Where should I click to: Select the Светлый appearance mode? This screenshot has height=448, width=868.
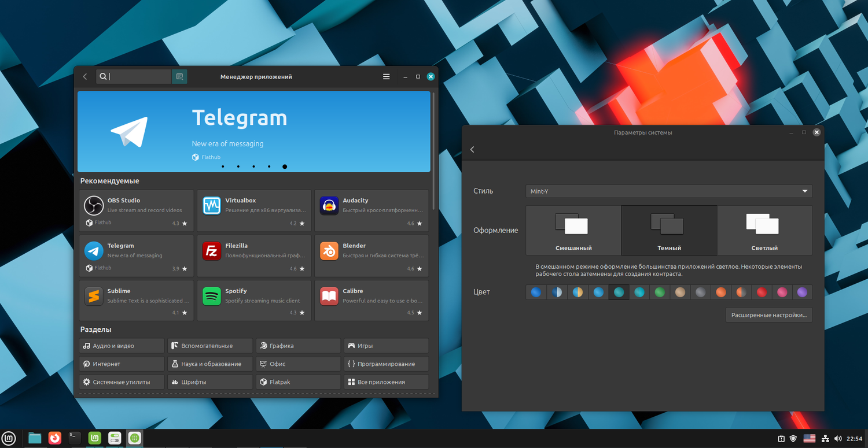(764, 230)
